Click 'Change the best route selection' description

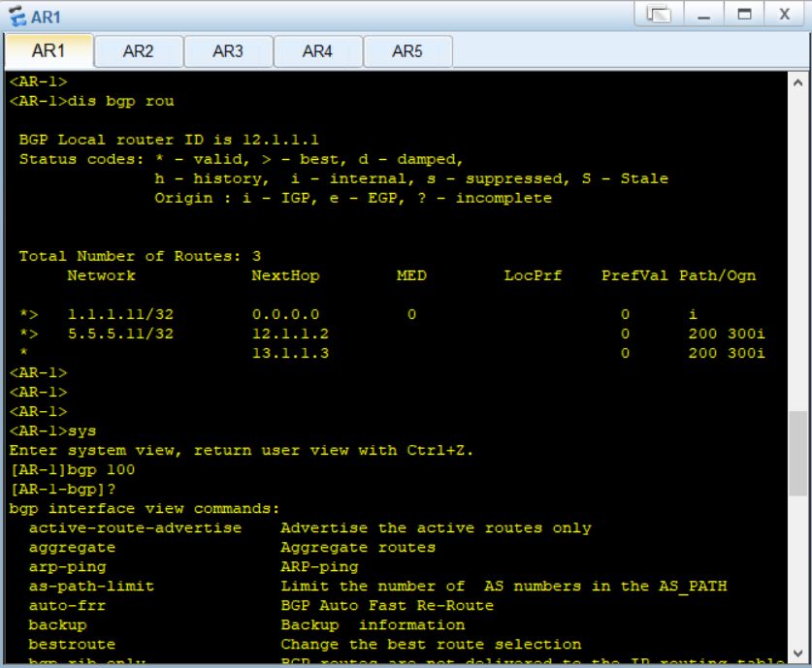click(x=431, y=644)
